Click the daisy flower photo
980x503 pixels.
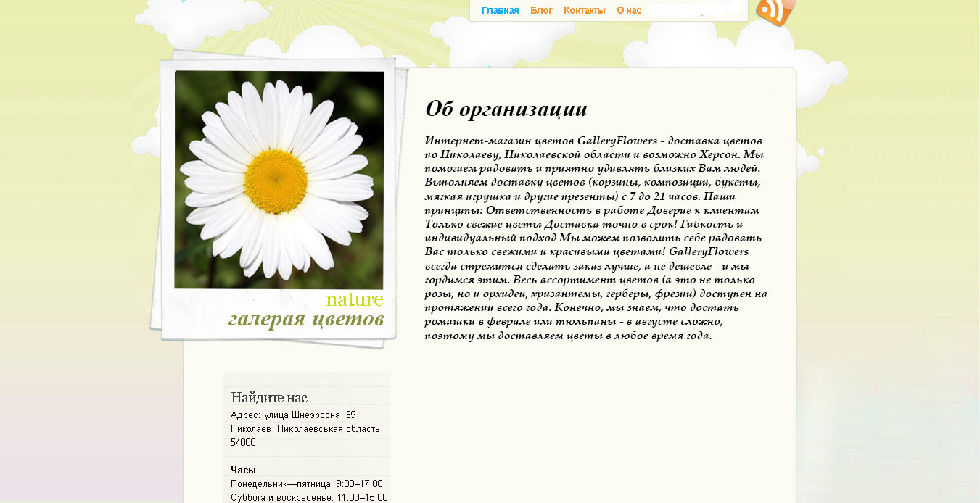tap(279, 180)
